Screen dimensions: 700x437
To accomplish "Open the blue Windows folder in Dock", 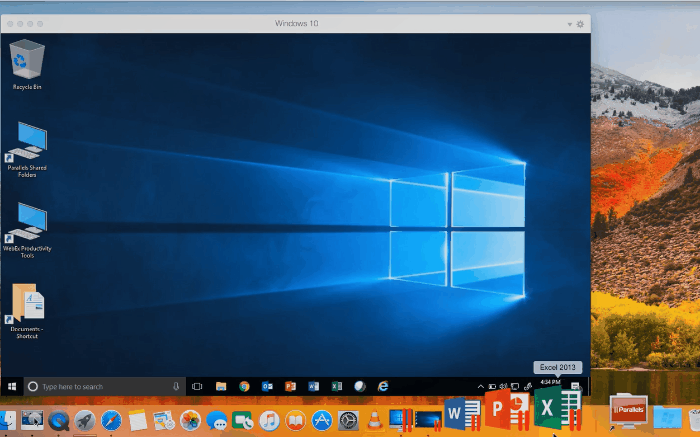I will point(667,419).
